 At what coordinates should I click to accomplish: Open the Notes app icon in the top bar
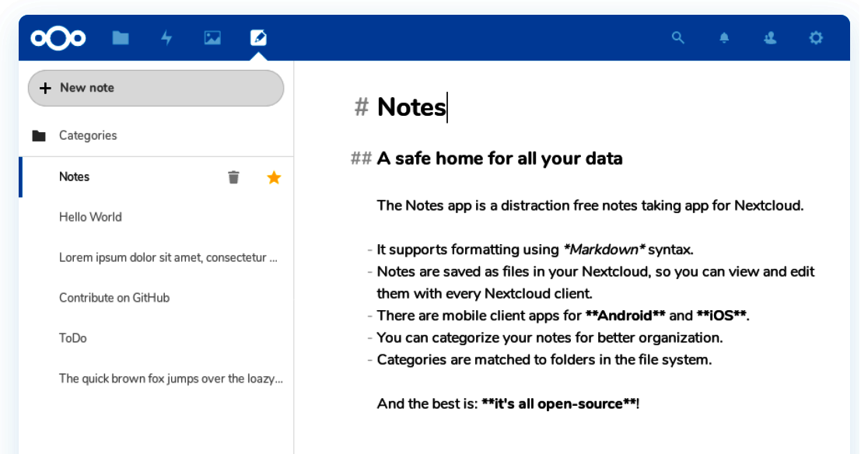[x=257, y=37]
